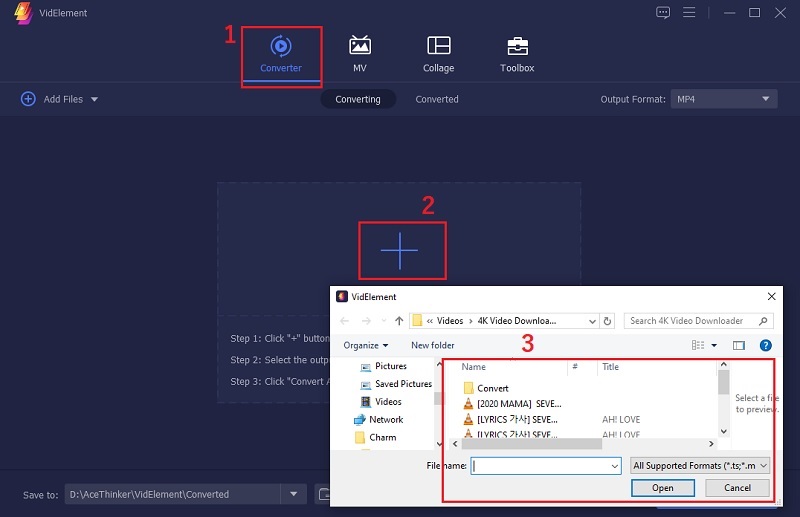This screenshot has width=800, height=517.
Task: Select the first [LYRICS 가사] SEVE... file
Action: (x=510, y=420)
